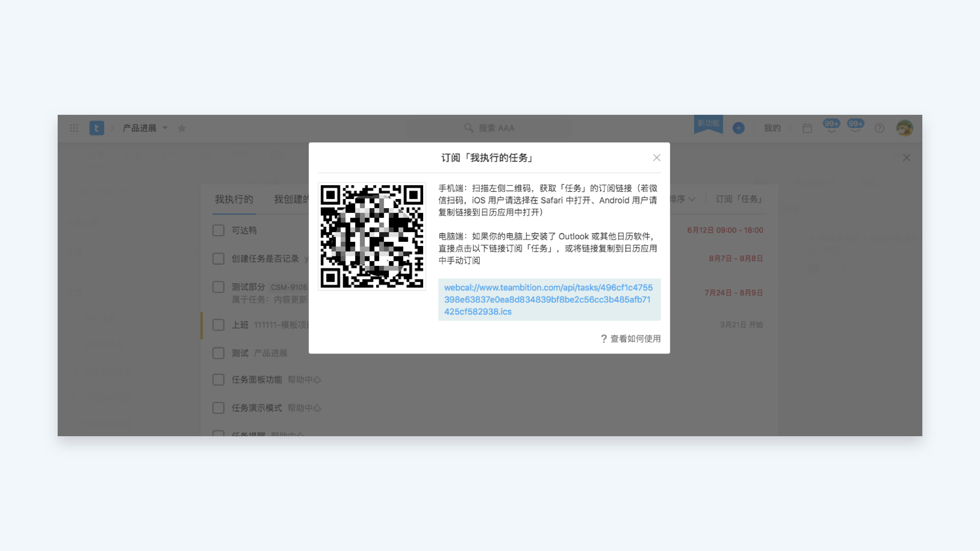This screenshot has height=551, width=980.
Task: Click the Teambition logo icon
Action: (x=96, y=128)
